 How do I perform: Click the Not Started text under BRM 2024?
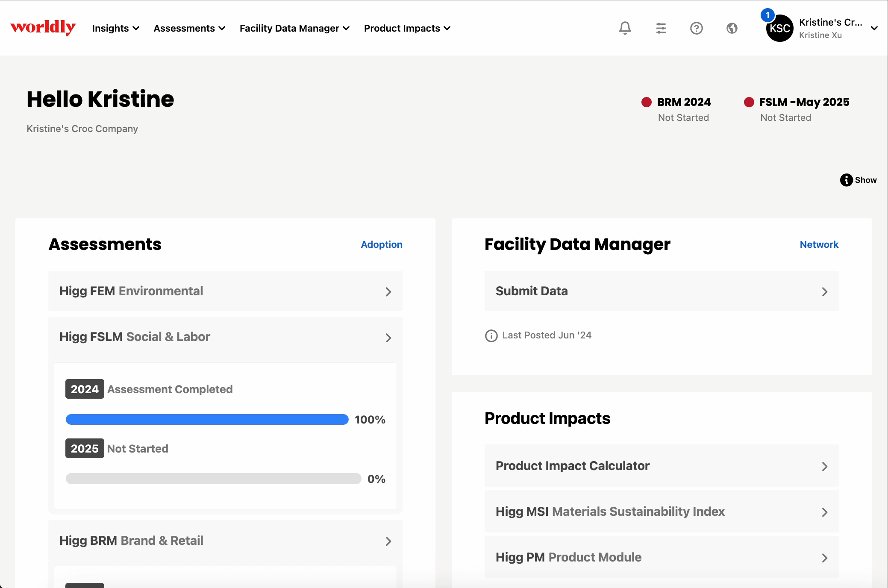coord(683,118)
